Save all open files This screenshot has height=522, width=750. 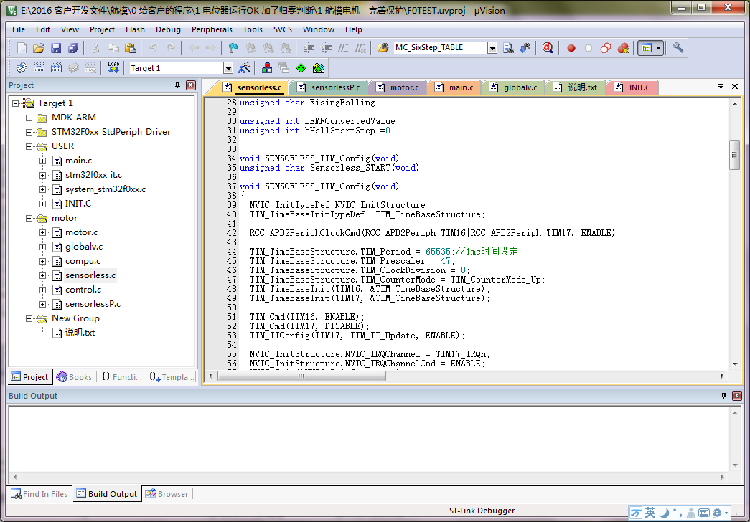(x=73, y=48)
